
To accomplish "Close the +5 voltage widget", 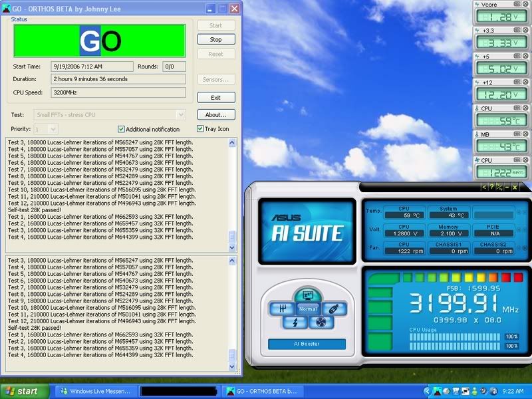I will click(x=525, y=56).
